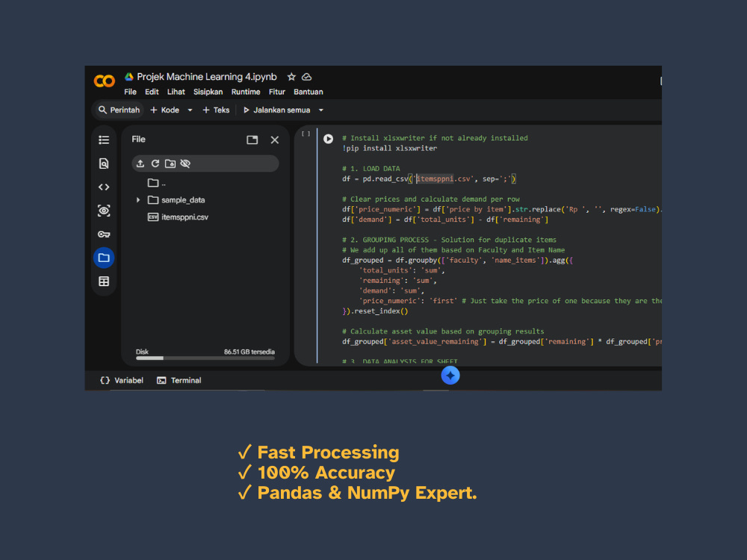Screen dimensions: 747x560
Task: Click the mount Drive folder icon
Action: pyautogui.click(x=170, y=164)
